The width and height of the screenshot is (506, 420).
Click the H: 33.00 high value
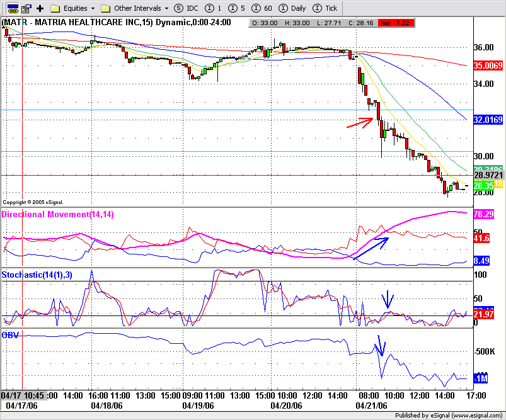[297, 23]
